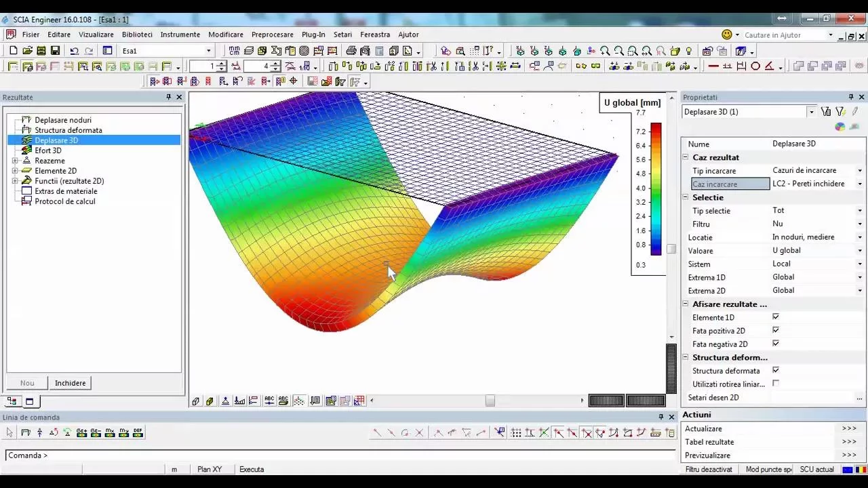Click the wireframe cube view icon at bottom
The image size is (868, 488).
[x=195, y=401]
